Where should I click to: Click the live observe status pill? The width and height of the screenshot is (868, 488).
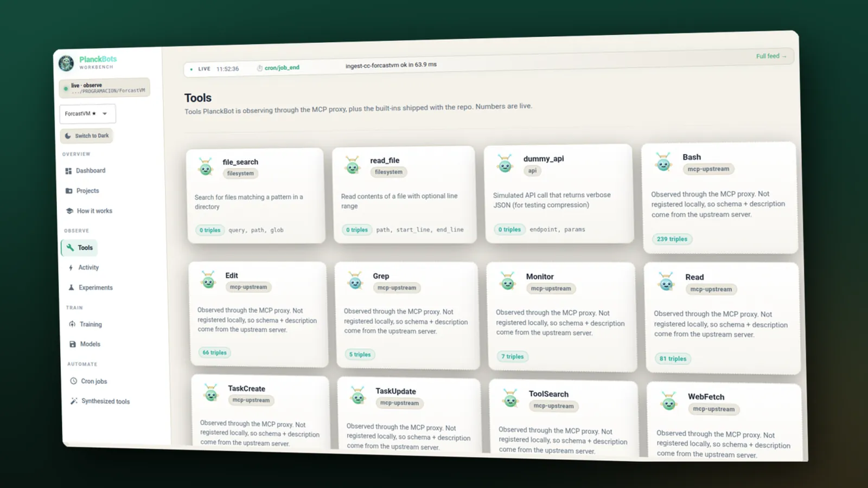tap(105, 88)
